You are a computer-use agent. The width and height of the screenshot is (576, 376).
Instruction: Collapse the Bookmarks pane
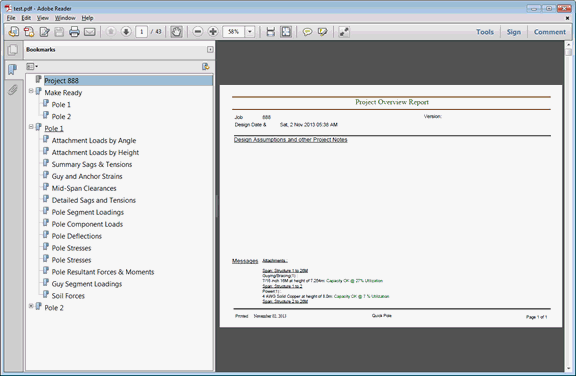point(210,49)
